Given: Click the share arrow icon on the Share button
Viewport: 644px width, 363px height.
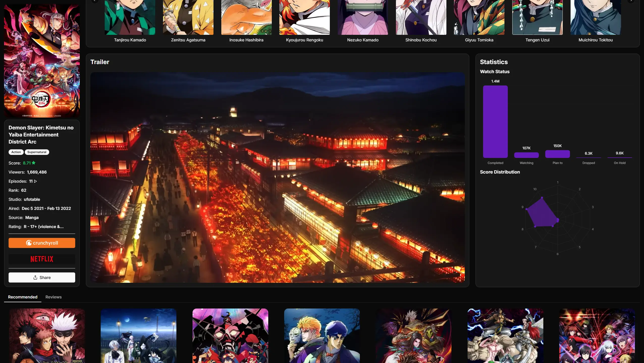Looking at the screenshot, I should pyautogui.click(x=35, y=277).
